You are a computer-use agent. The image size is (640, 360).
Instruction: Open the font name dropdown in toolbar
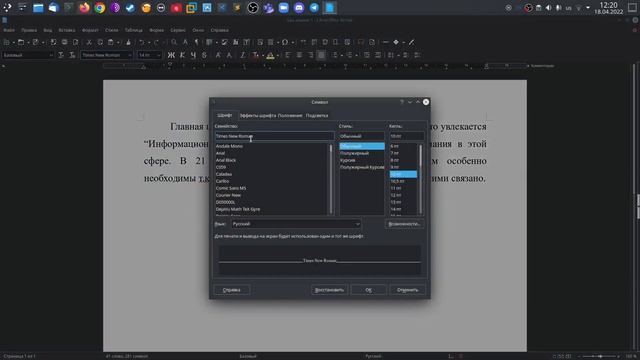[130, 55]
